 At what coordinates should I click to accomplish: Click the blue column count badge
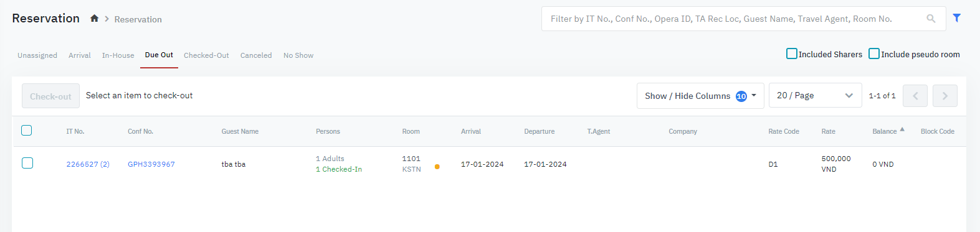tap(741, 96)
